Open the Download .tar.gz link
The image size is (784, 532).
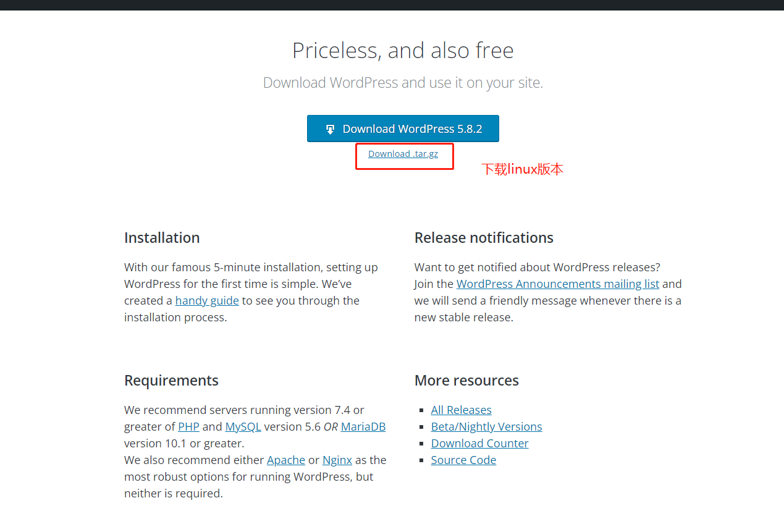click(x=403, y=154)
